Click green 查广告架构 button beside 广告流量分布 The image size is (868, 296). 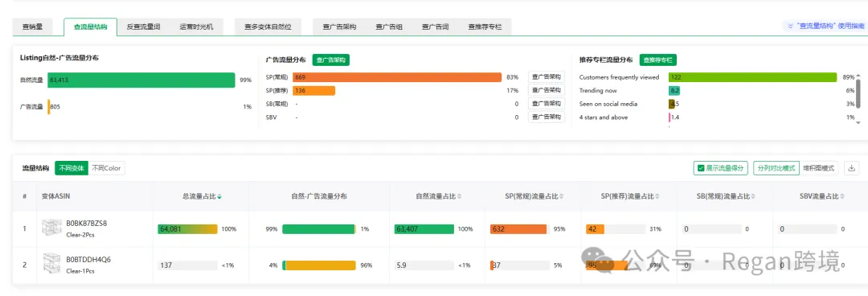[331, 60]
